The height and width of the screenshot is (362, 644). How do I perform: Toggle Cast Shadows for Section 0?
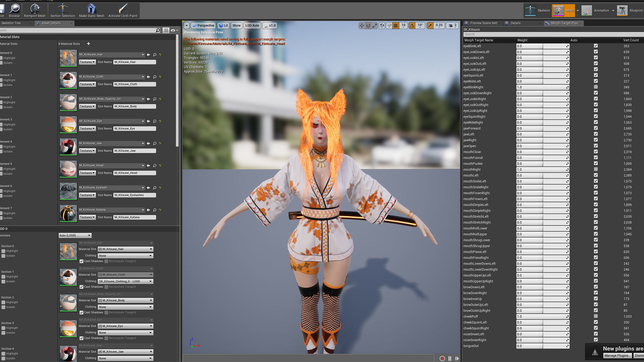(81, 261)
